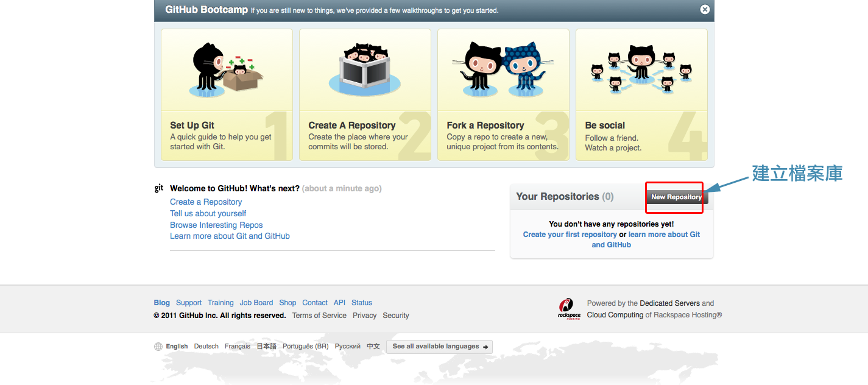Screen dimensions: 868x385
Task: Switch language to 日本語
Action: [266, 347]
